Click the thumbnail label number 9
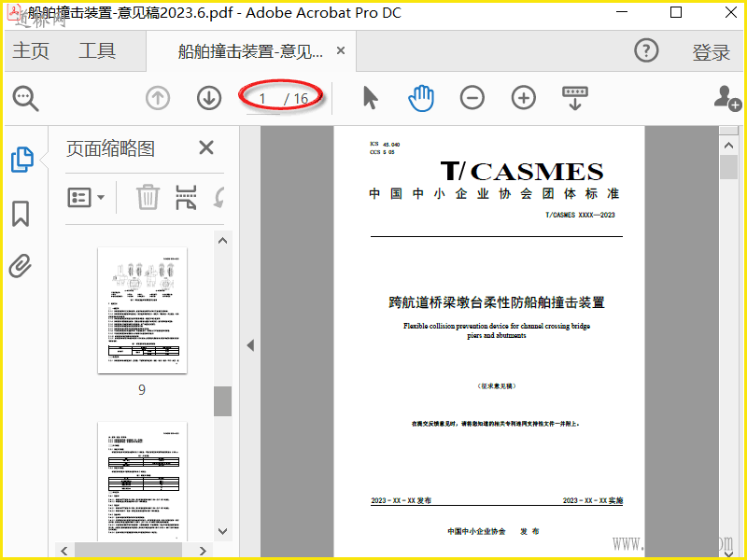Image resolution: width=747 pixels, height=560 pixels. click(142, 390)
